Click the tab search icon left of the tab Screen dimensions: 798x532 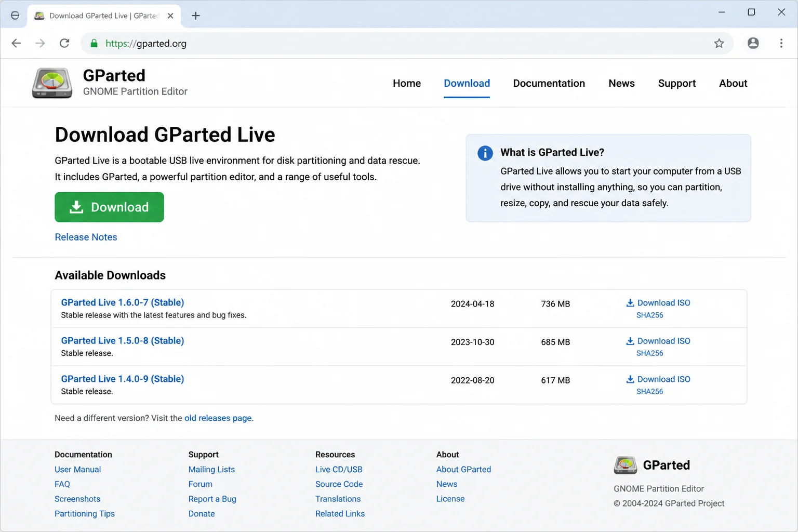(x=15, y=16)
